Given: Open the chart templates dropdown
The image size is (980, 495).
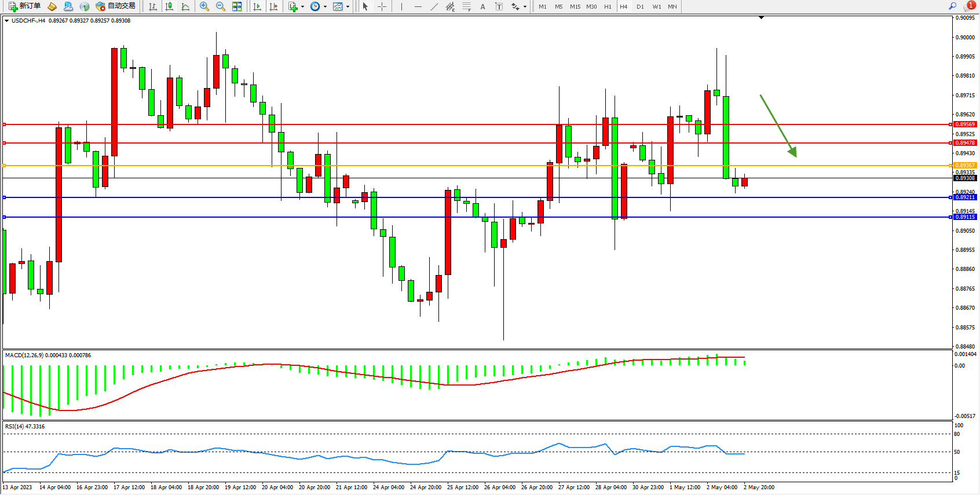Looking at the screenshot, I should (348, 7).
